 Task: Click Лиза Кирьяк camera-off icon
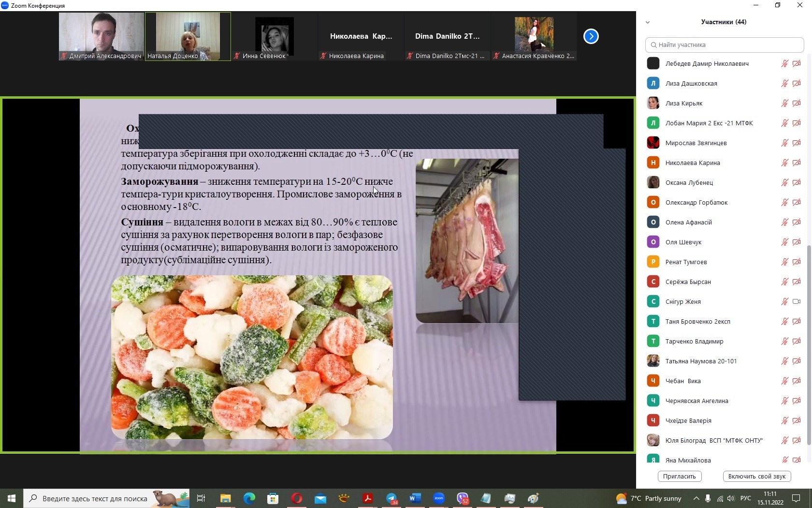point(797,103)
